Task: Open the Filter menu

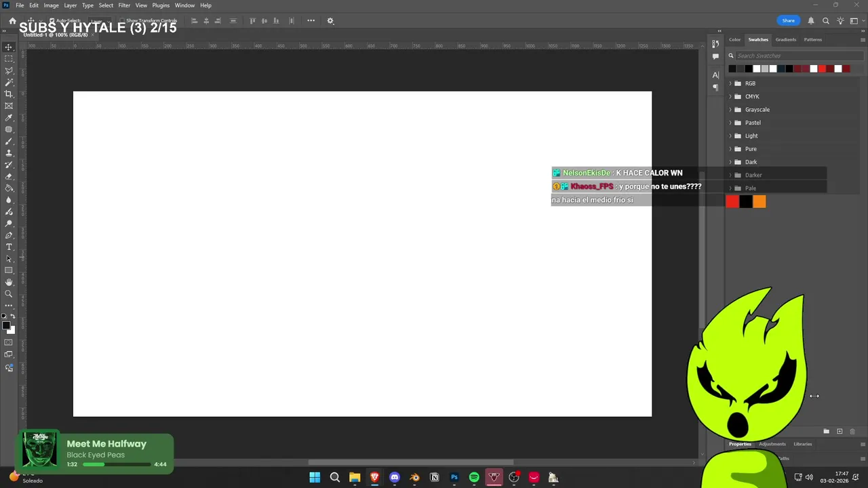Action: (x=124, y=5)
